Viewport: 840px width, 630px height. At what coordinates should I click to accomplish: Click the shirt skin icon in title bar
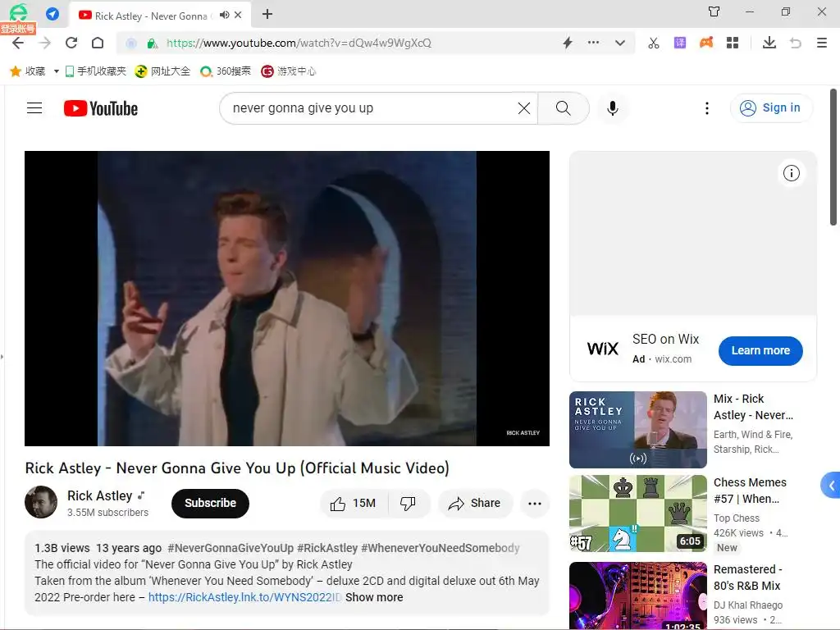pos(714,11)
